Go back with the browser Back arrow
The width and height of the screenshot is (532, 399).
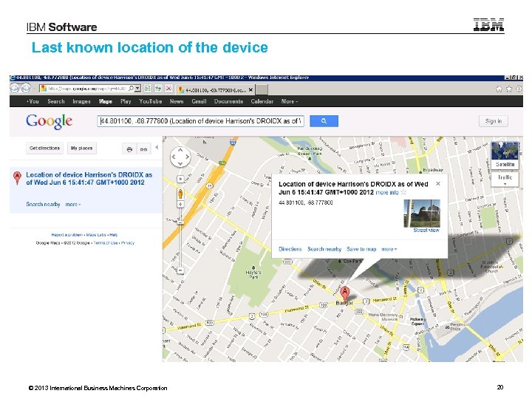(16, 88)
